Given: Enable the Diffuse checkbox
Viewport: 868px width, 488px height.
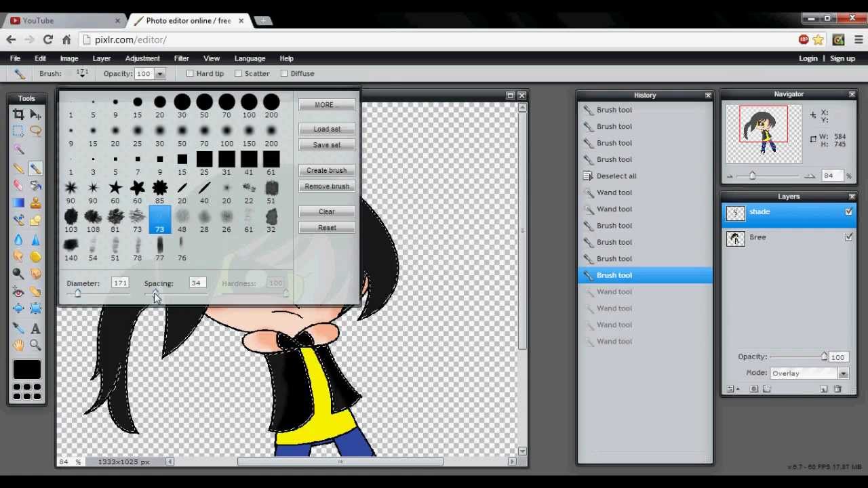Looking at the screenshot, I should (284, 73).
